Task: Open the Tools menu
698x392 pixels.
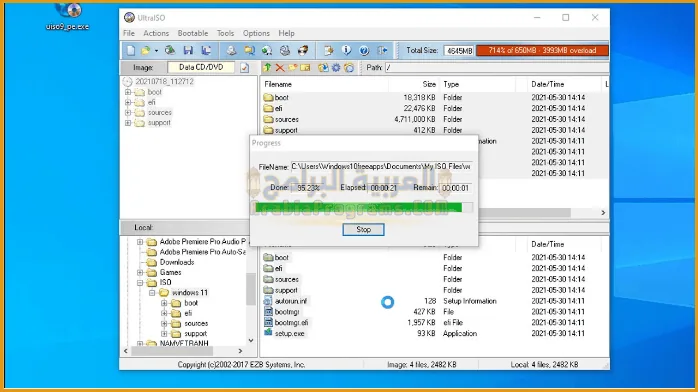Action: coord(225,33)
